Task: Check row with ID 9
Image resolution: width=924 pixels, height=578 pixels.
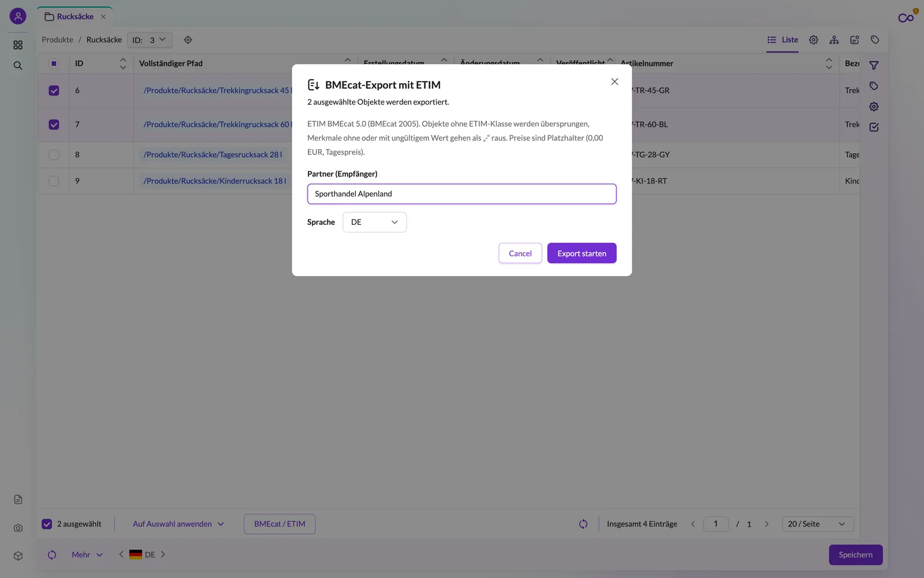Action: click(x=54, y=181)
